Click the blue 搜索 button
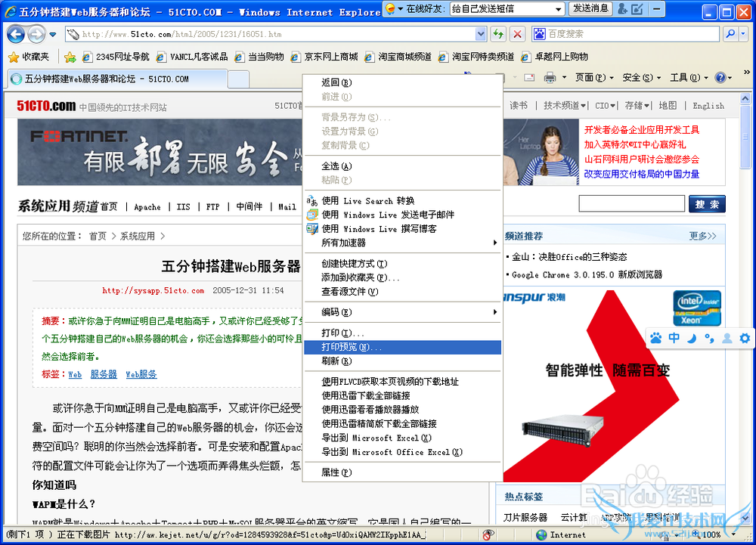The image size is (756, 545). pos(707,204)
